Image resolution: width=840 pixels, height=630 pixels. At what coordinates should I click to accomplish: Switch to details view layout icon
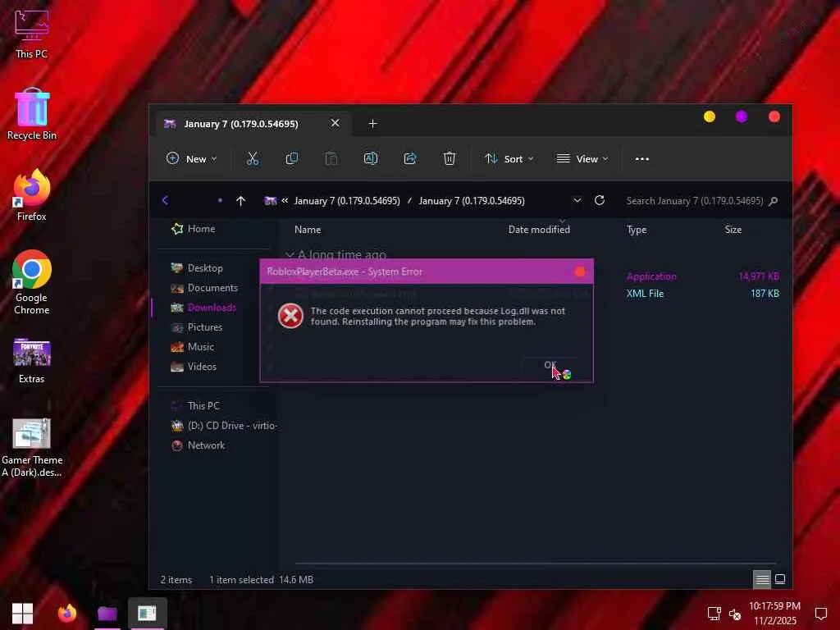click(x=762, y=579)
